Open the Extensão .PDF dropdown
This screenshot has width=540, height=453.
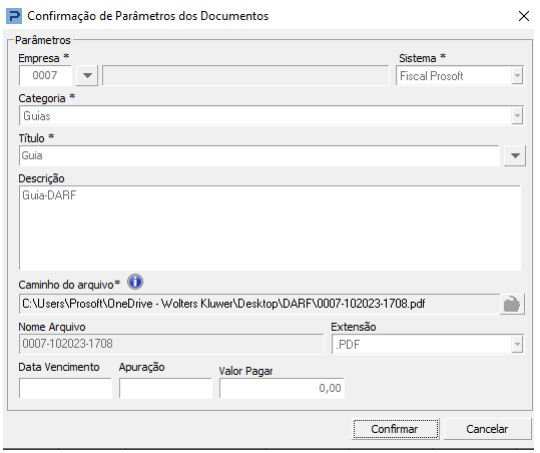517,344
